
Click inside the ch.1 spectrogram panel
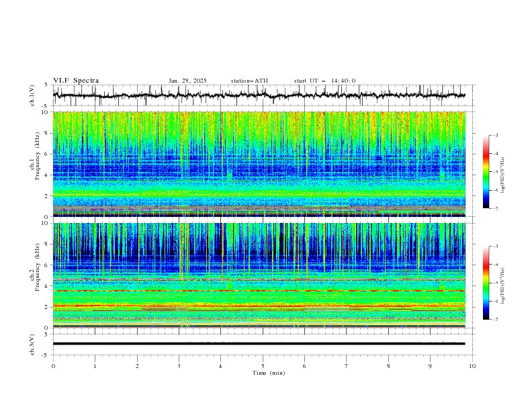tap(259, 164)
